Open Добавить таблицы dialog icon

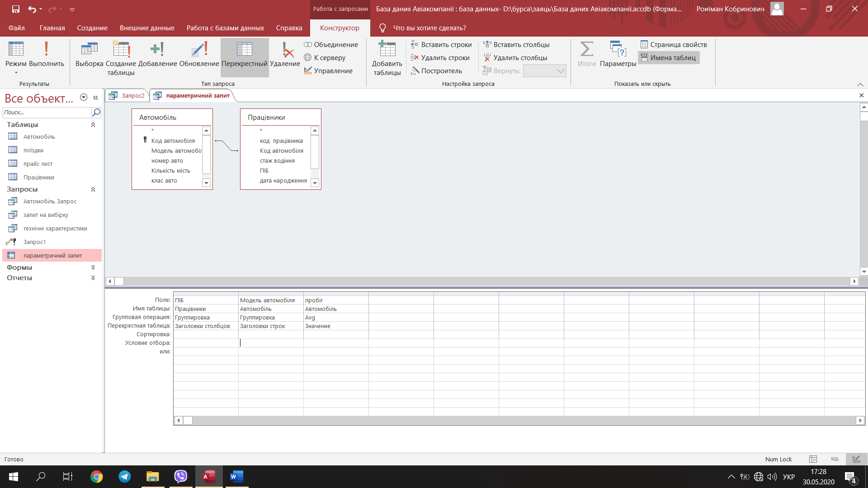coord(387,58)
